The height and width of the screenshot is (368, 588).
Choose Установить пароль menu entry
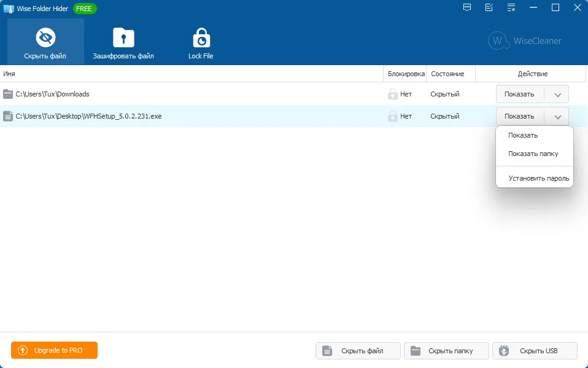pyautogui.click(x=535, y=178)
